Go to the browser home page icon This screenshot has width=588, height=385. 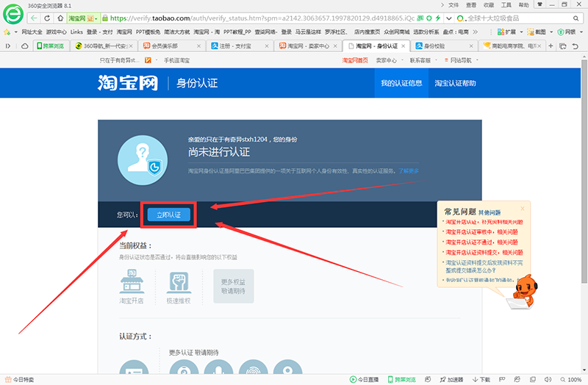coord(60,18)
